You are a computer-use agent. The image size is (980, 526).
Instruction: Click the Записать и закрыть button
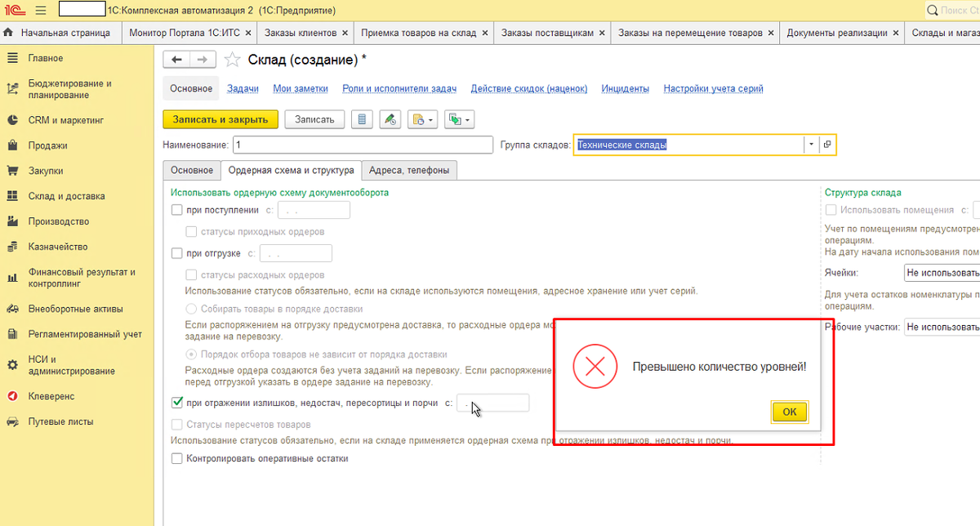[220, 119]
